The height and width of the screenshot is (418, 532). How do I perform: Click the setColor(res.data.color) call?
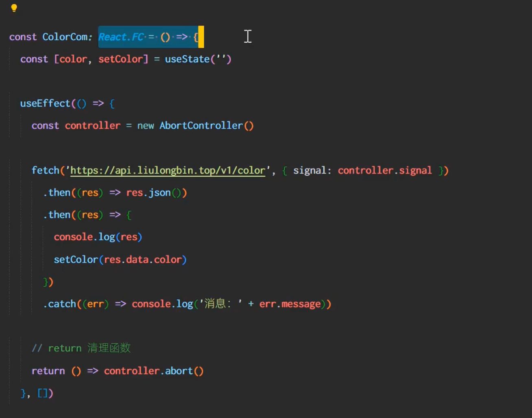(120, 259)
